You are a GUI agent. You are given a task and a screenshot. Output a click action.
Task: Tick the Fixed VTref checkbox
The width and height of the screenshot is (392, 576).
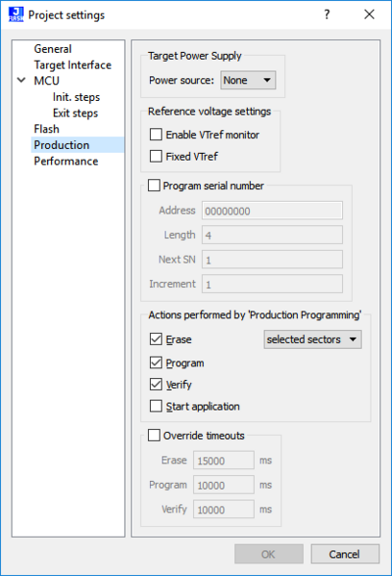(156, 156)
